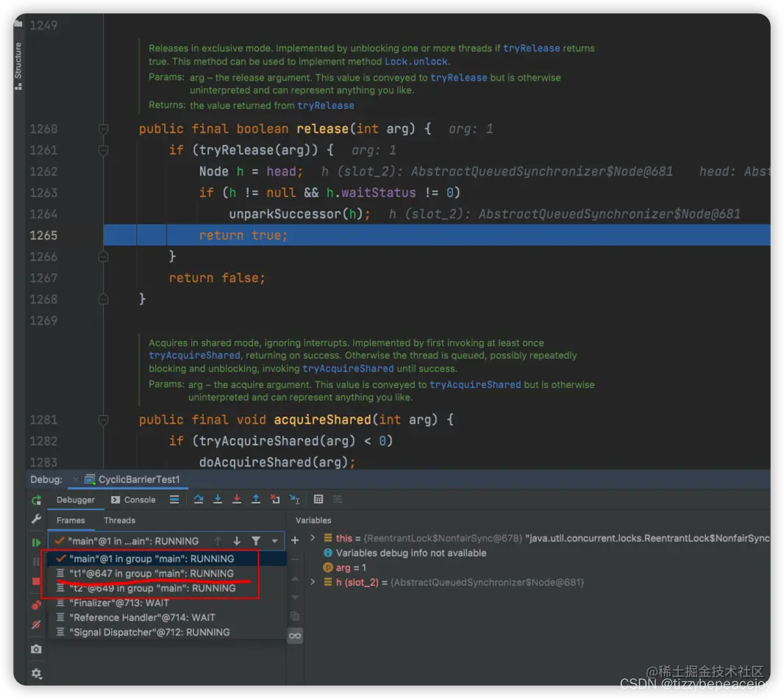Move watch down arrow
The height and width of the screenshot is (699, 784).
295,597
